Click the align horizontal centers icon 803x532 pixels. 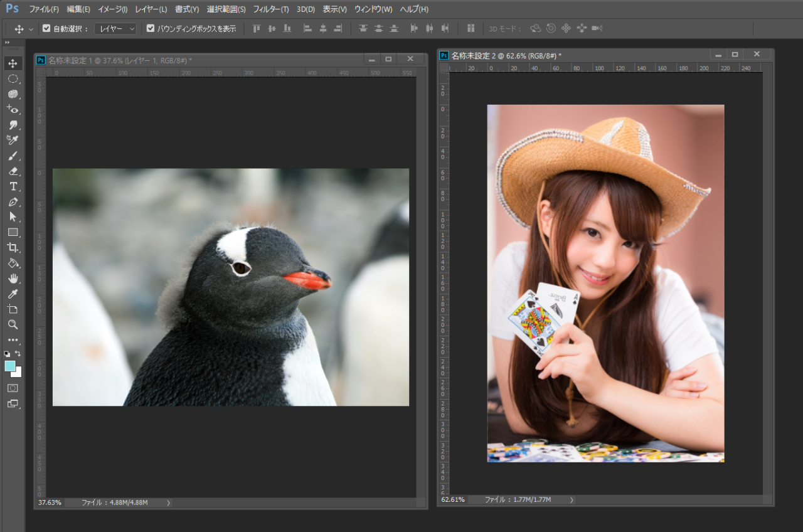pos(323,28)
